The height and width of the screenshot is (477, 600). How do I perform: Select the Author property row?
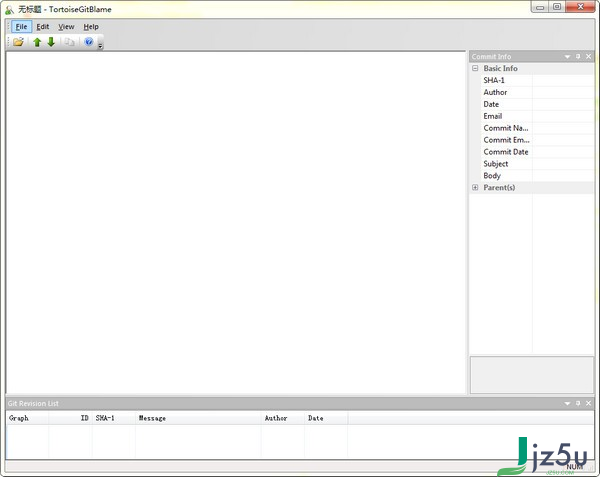click(537, 92)
